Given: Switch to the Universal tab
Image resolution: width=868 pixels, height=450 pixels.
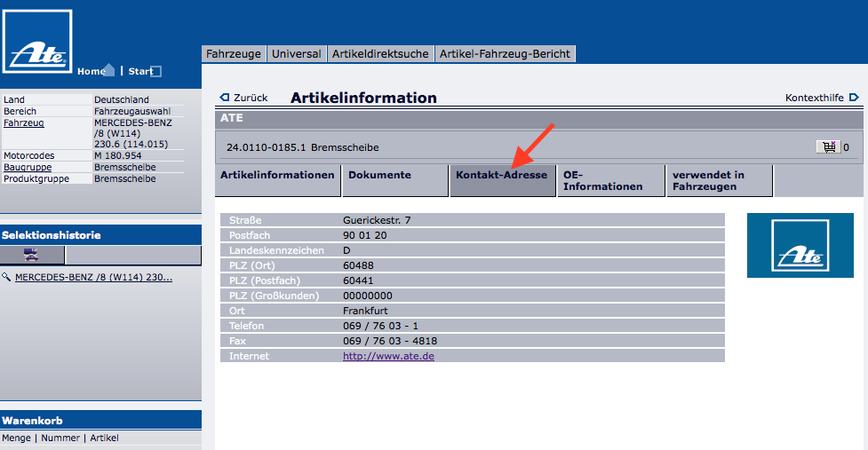Looking at the screenshot, I should [x=297, y=54].
